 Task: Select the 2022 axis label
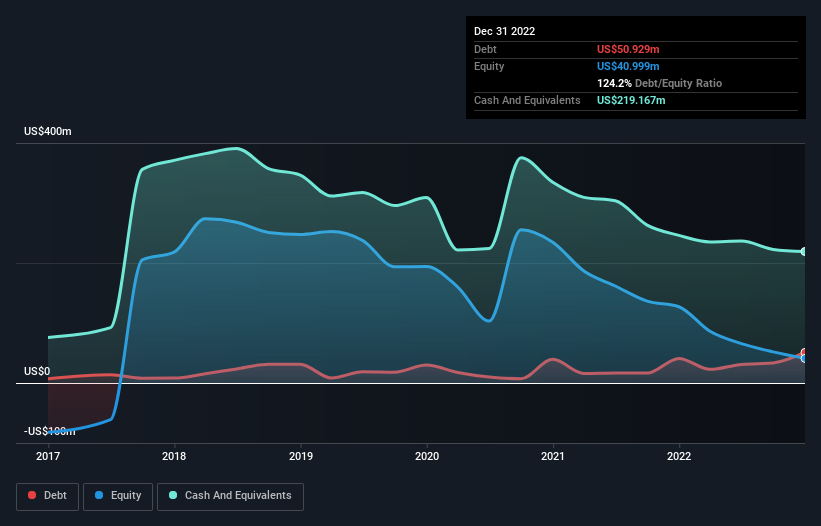pyautogui.click(x=679, y=456)
